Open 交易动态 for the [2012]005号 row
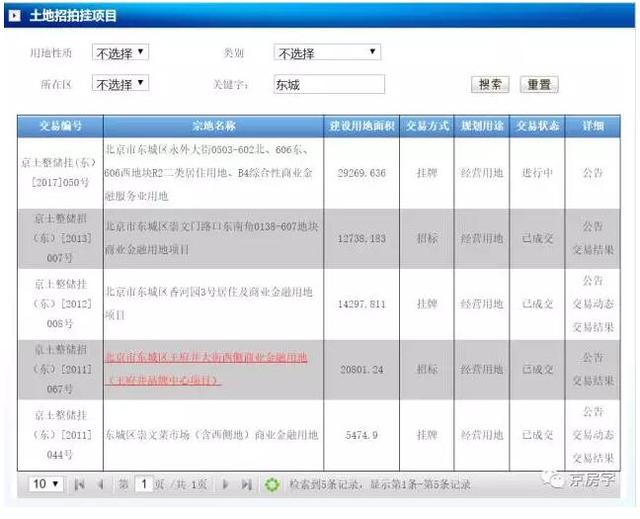Screen dimensions: 640x519 (x=593, y=304)
